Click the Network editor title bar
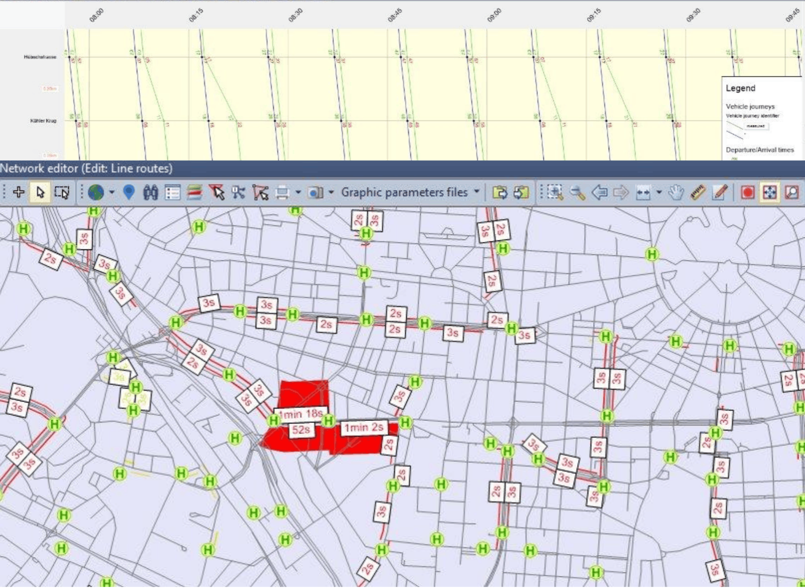This screenshot has height=588, width=805. click(402, 168)
